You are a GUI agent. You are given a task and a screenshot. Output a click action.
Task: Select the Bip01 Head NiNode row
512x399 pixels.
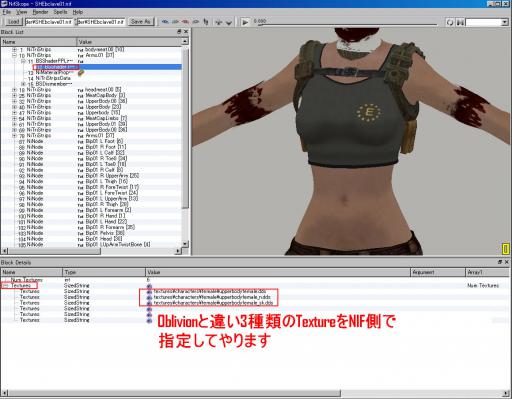pyautogui.click(x=92, y=239)
